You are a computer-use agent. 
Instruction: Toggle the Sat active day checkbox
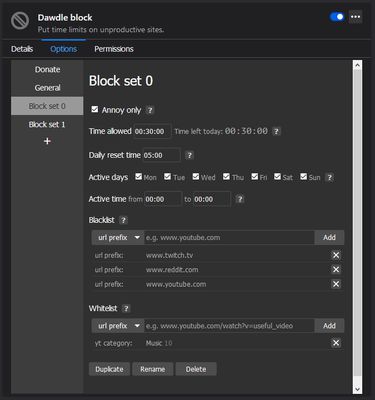click(x=277, y=176)
